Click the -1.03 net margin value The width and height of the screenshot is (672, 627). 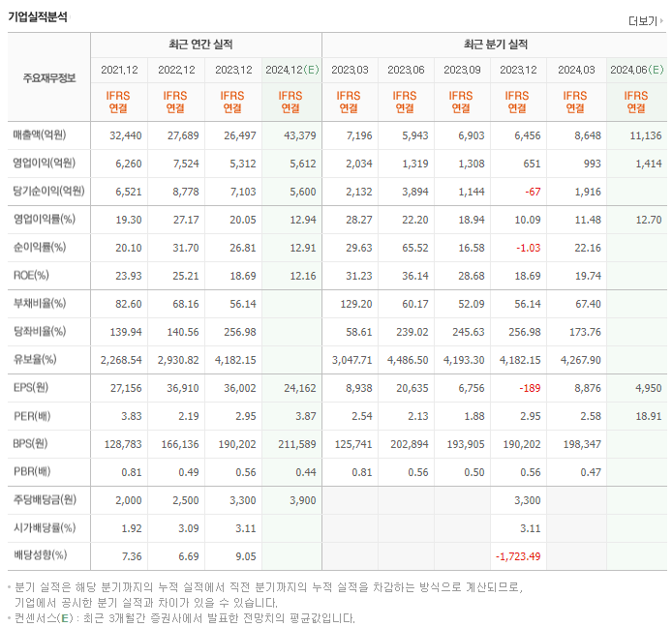(528, 248)
